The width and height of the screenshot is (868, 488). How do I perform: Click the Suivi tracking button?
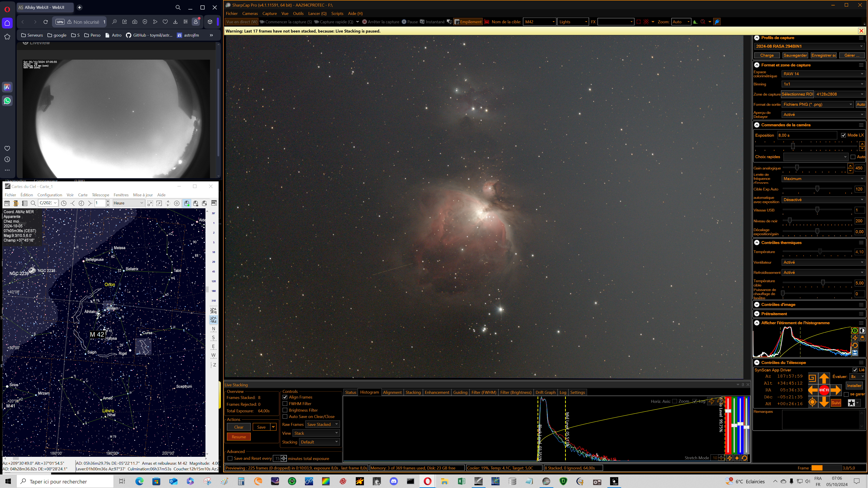point(836,403)
